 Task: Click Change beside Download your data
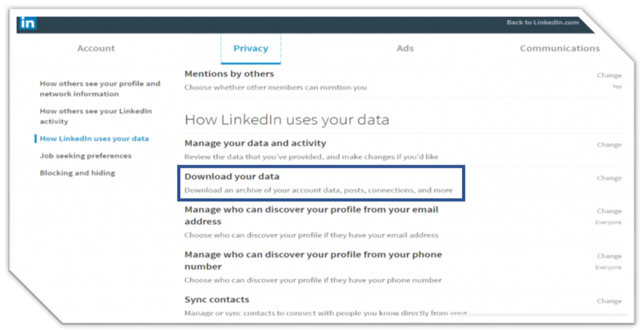pos(609,178)
